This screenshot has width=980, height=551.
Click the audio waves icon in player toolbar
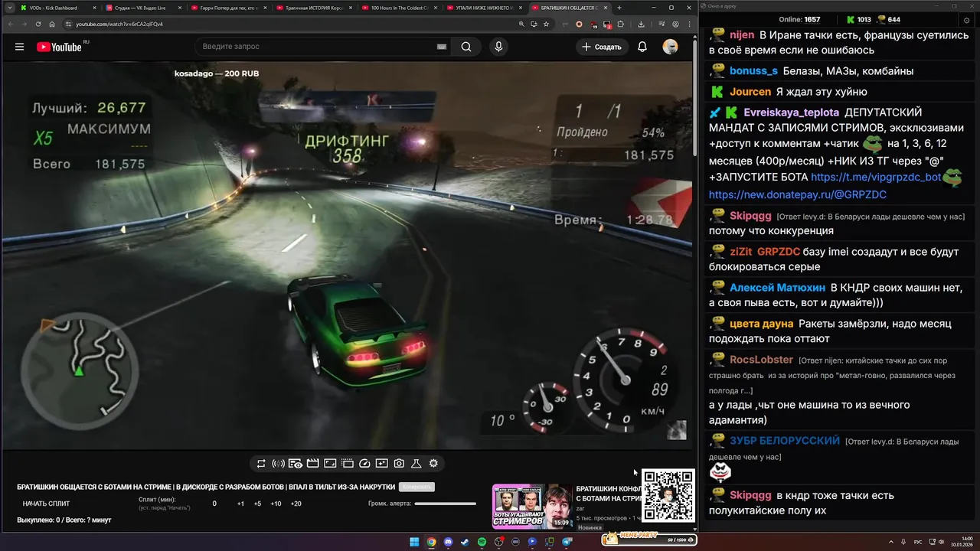click(x=278, y=464)
